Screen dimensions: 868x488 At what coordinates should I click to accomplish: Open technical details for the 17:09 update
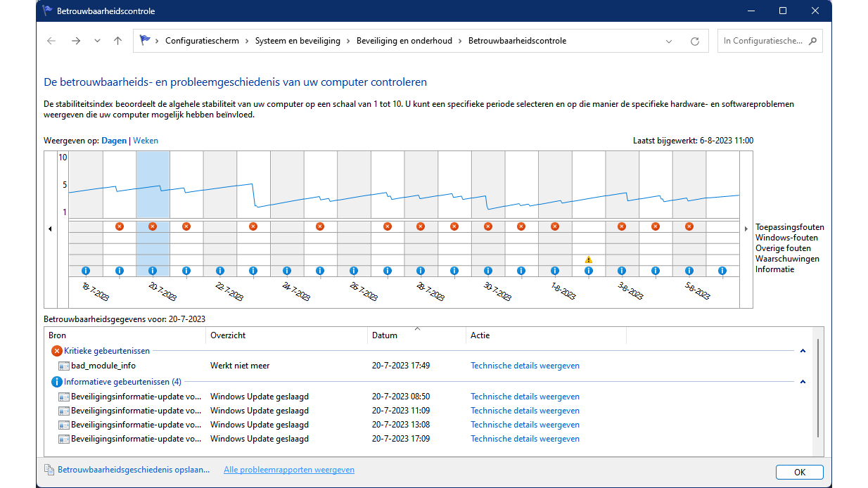tap(525, 439)
